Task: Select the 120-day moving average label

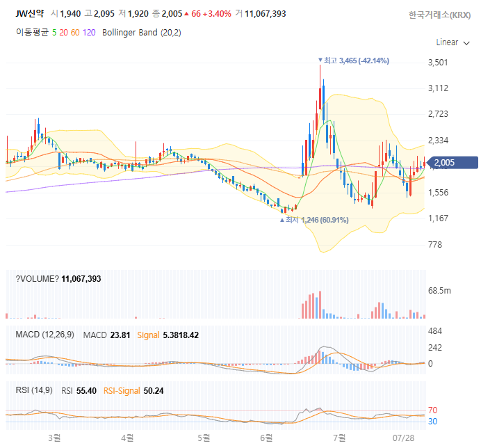Action: [x=89, y=33]
